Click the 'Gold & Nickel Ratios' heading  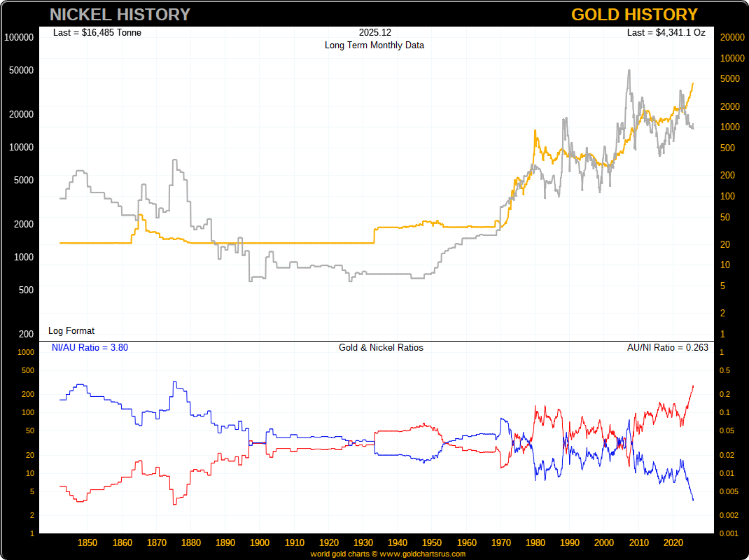pyautogui.click(x=381, y=347)
